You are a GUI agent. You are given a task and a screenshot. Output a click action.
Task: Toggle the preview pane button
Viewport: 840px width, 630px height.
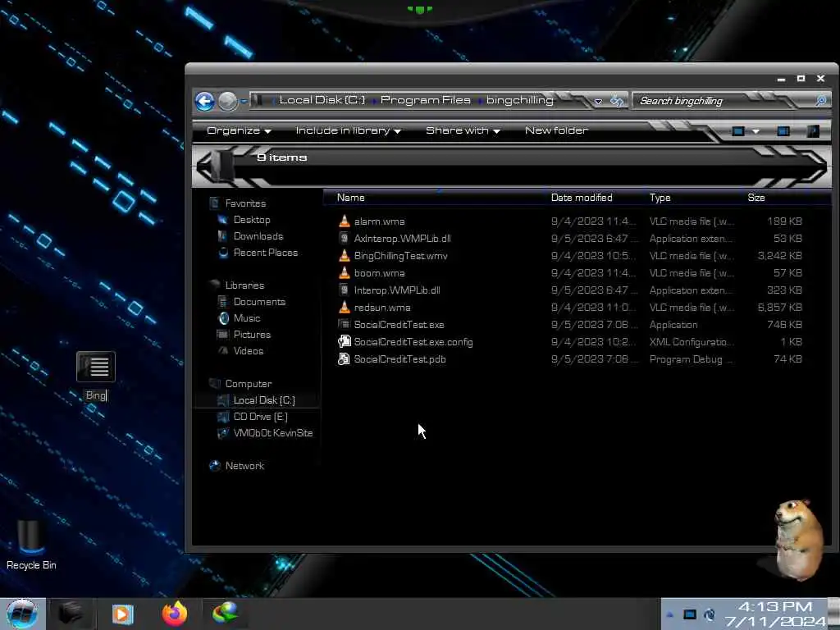(783, 130)
